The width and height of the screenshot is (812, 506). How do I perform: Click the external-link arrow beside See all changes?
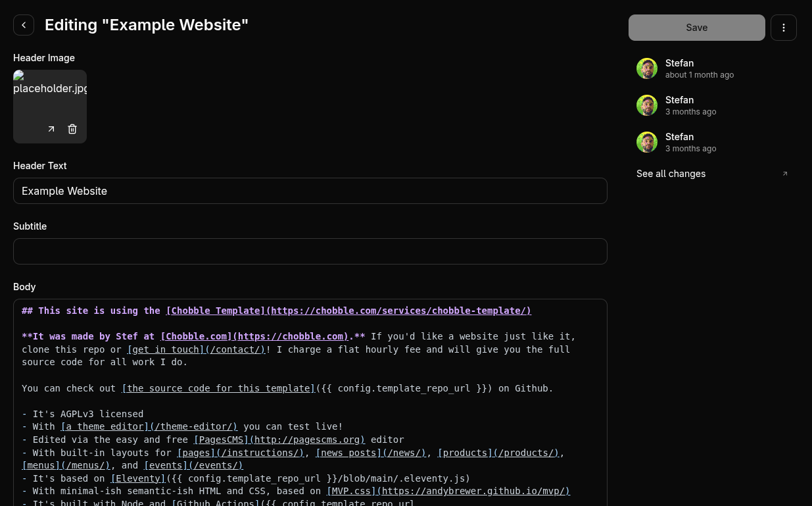tap(785, 174)
